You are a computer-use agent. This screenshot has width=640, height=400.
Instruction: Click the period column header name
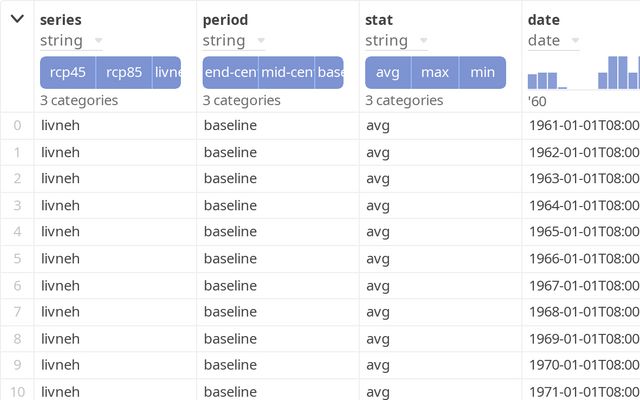[225, 19]
